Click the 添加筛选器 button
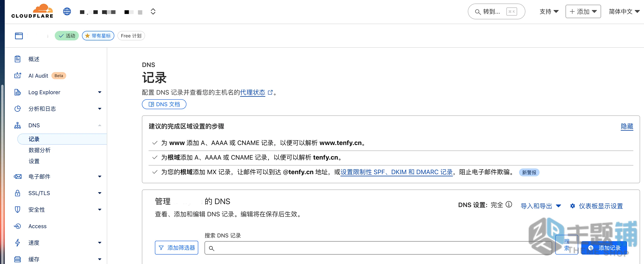Viewport: 644px width, 264px height. tap(177, 248)
